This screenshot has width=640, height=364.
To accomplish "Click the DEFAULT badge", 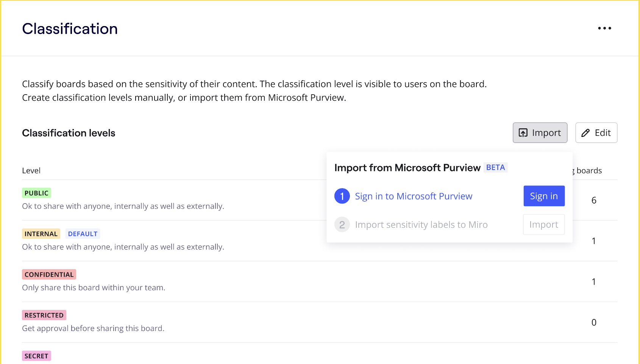I will (83, 234).
